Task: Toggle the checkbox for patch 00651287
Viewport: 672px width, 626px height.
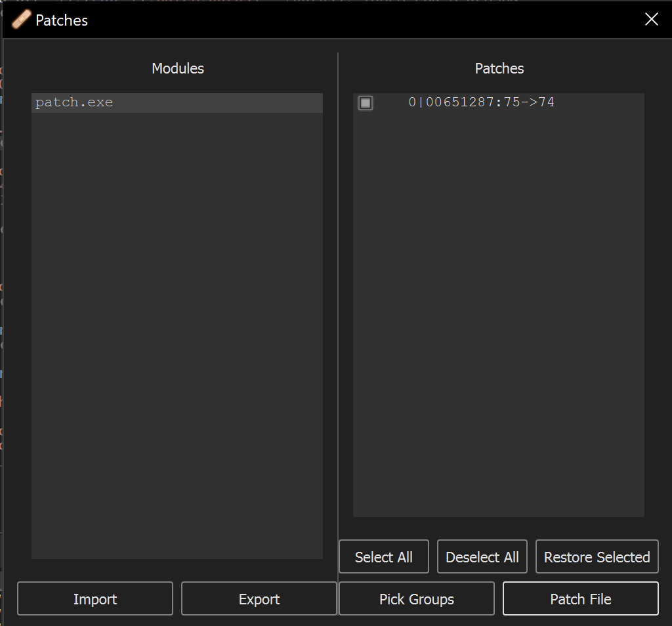Action: [x=366, y=103]
